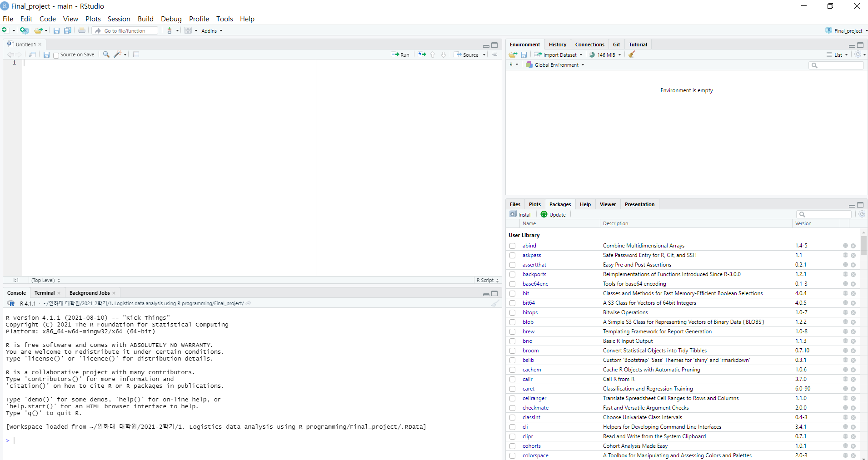Minimize the Environment pane
Viewport: 868px width, 460px height.
[852, 45]
